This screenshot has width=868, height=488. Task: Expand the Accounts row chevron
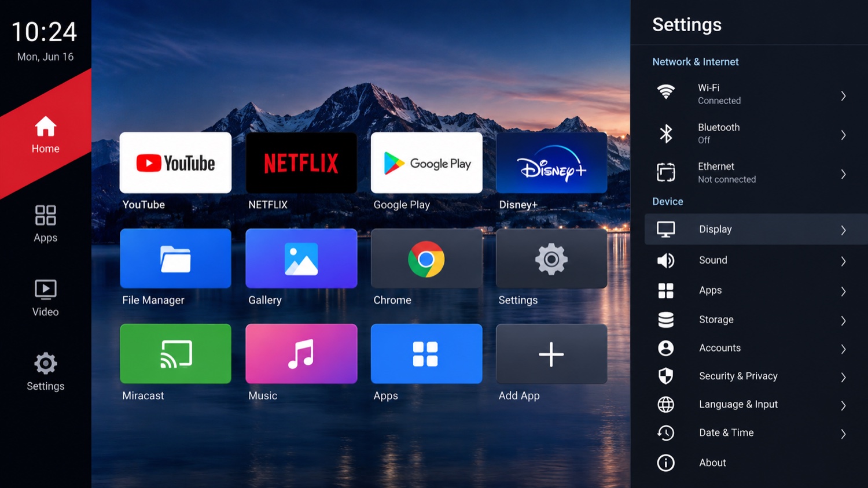[844, 349]
